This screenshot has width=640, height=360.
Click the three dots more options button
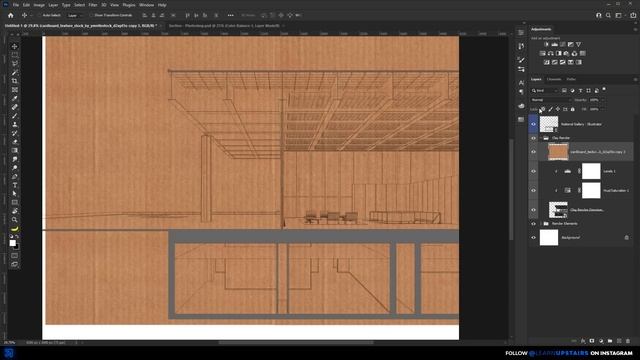click(x=231, y=16)
